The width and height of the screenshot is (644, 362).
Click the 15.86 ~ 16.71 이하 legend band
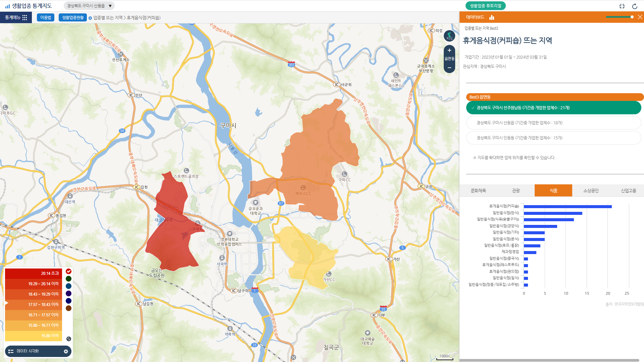[x=34, y=325]
